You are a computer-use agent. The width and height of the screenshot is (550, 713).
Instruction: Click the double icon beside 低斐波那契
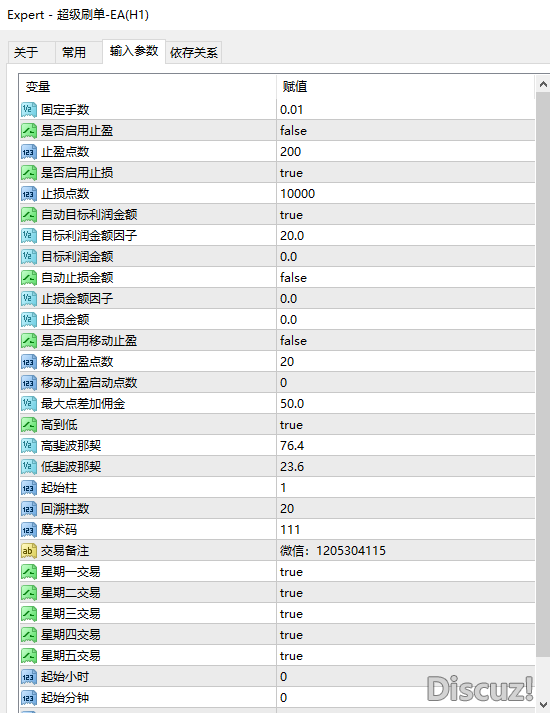(29, 467)
